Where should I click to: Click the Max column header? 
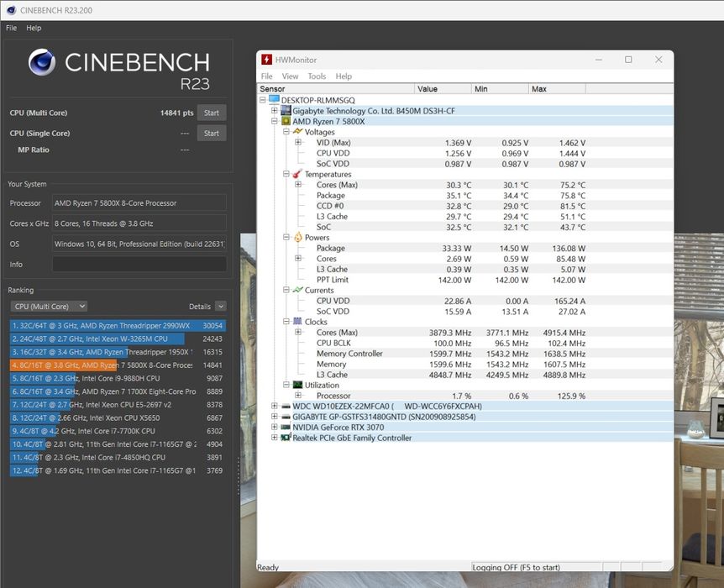click(x=558, y=89)
